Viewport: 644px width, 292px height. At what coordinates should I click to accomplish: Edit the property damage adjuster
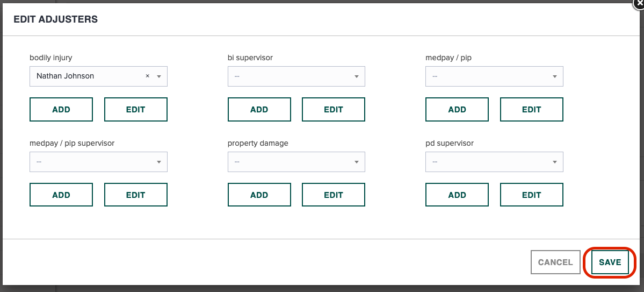[334, 195]
